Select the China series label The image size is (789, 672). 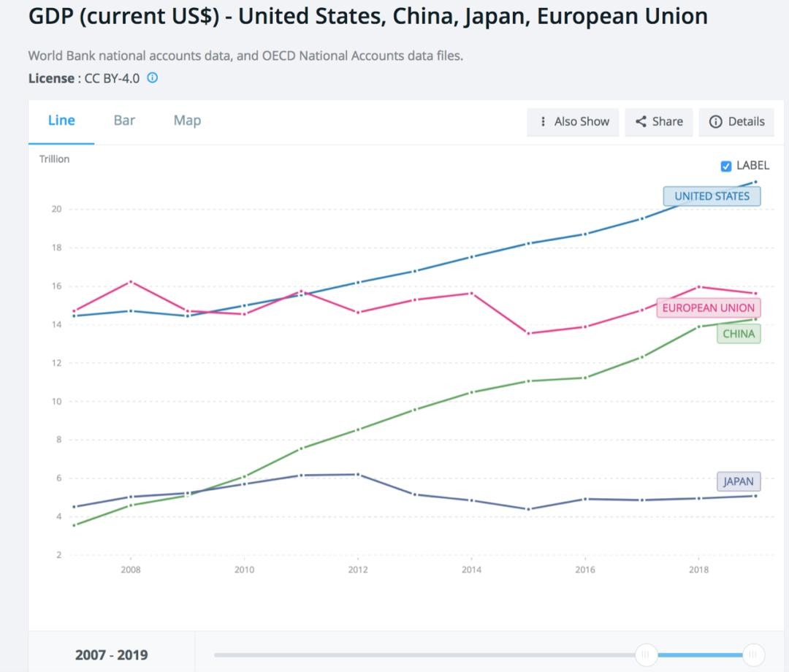pos(738,334)
